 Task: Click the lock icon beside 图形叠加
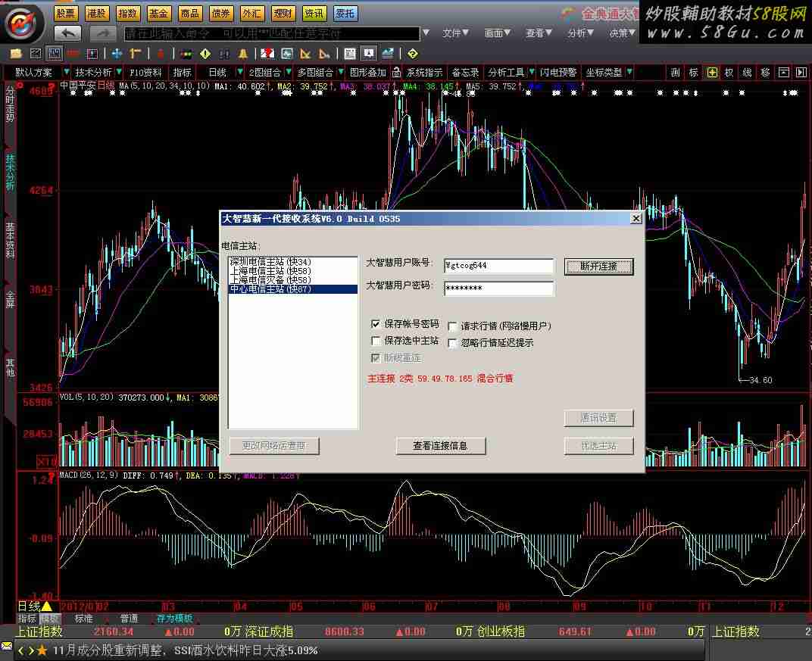[x=397, y=72]
